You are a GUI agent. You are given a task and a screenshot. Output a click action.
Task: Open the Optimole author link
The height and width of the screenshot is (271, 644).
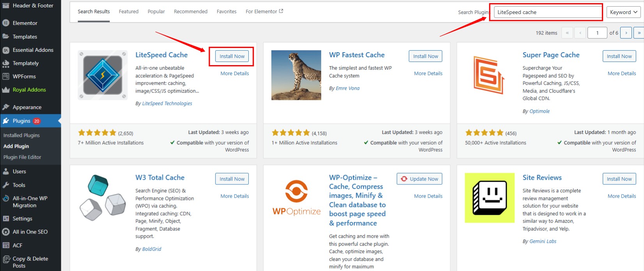tap(540, 112)
